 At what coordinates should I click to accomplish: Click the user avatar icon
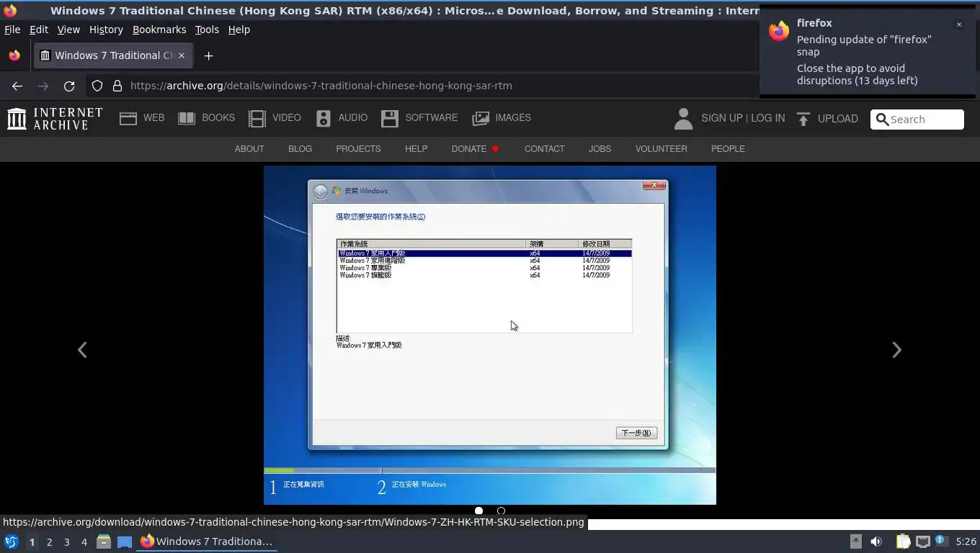[x=683, y=119]
